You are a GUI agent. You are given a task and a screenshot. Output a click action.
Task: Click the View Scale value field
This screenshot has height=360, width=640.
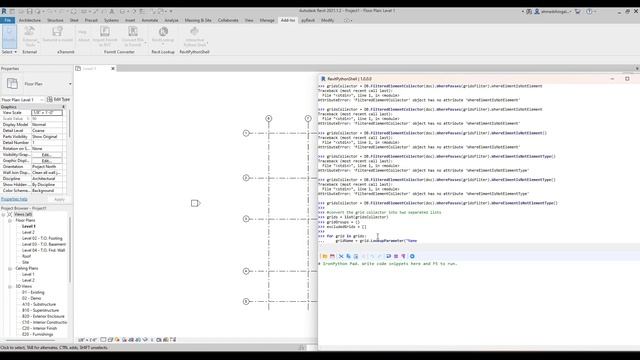[x=47, y=112]
